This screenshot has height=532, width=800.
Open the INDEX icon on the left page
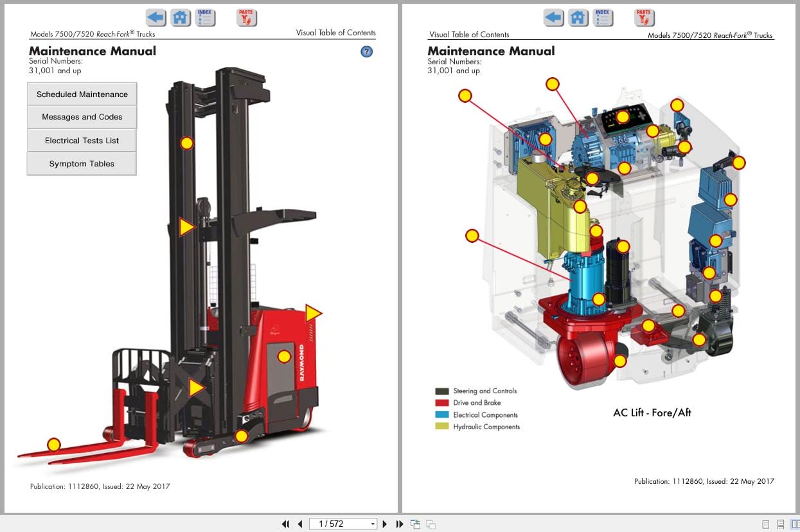(205, 17)
